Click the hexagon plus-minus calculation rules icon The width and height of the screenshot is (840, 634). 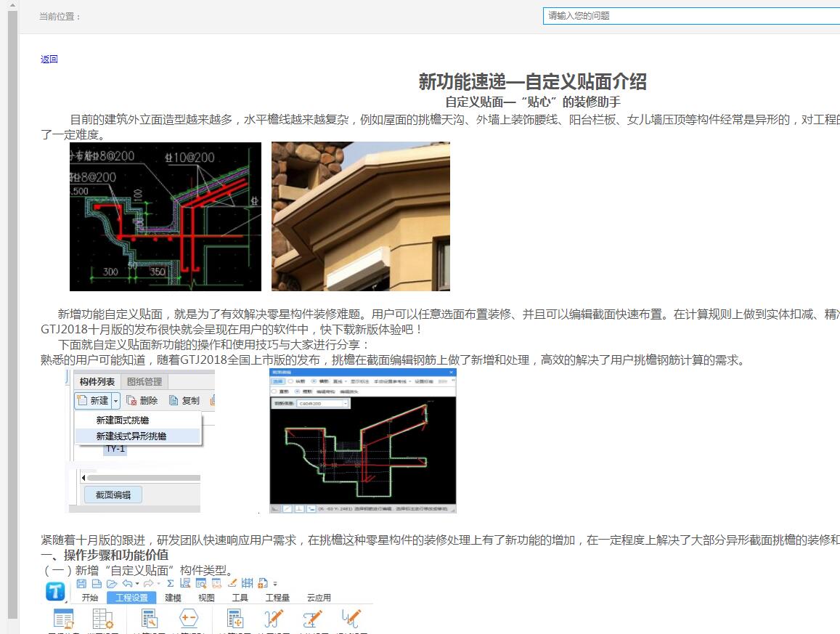click(189, 618)
